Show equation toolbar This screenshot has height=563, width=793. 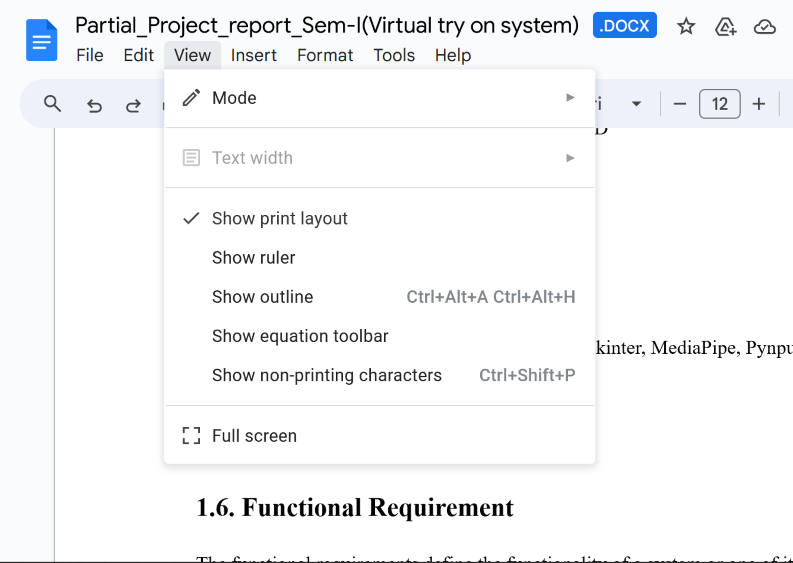click(x=300, y=337)
